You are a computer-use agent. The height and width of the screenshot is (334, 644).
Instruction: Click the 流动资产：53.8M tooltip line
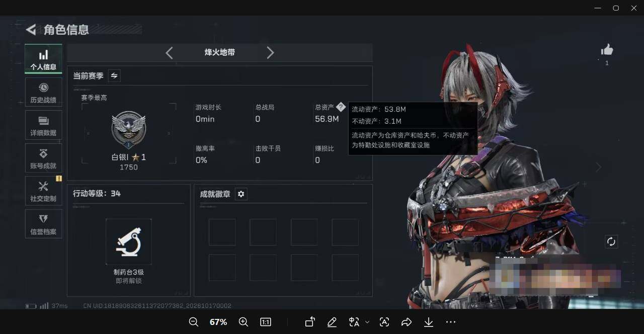pos(379,109)
